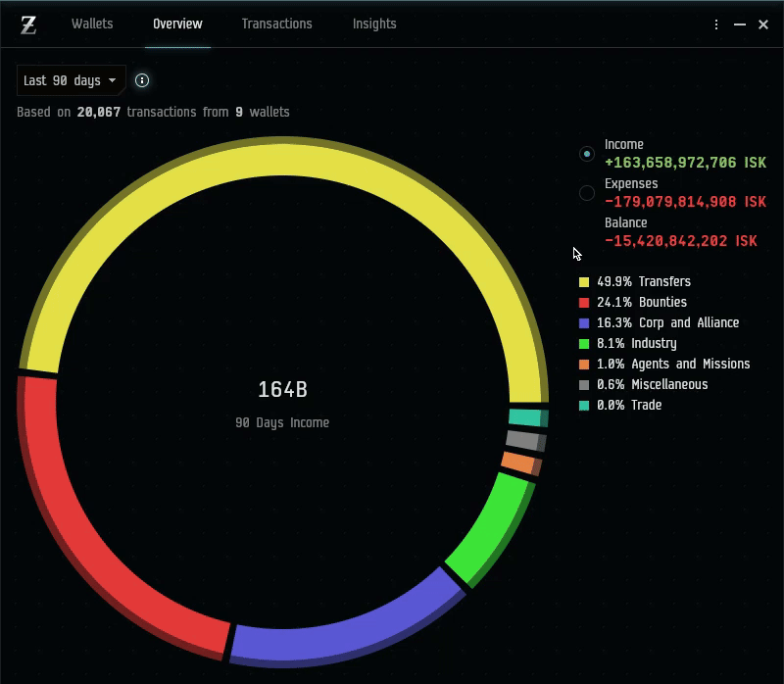The width and height of the screenshot is (784, 684).
Task: Click the '24.1% Bounties' legend label
Action: point(642,302)
